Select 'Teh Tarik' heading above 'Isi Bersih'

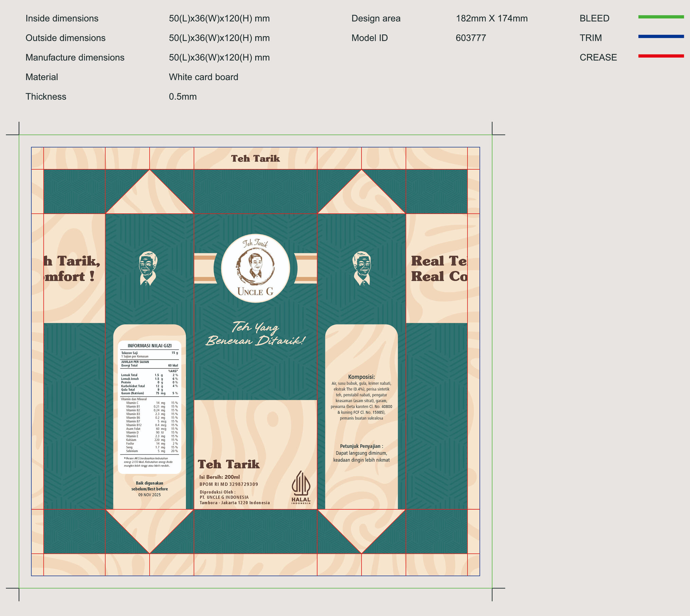[229, 464]
